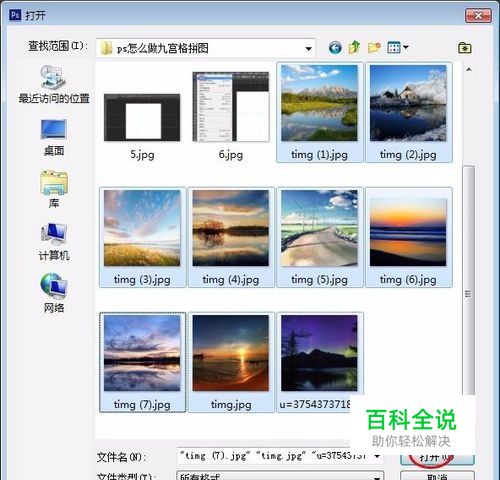Screen dimensions: 500x480
Task: Click the 6.jpg file name label
Action: click(x=231, y=154)
